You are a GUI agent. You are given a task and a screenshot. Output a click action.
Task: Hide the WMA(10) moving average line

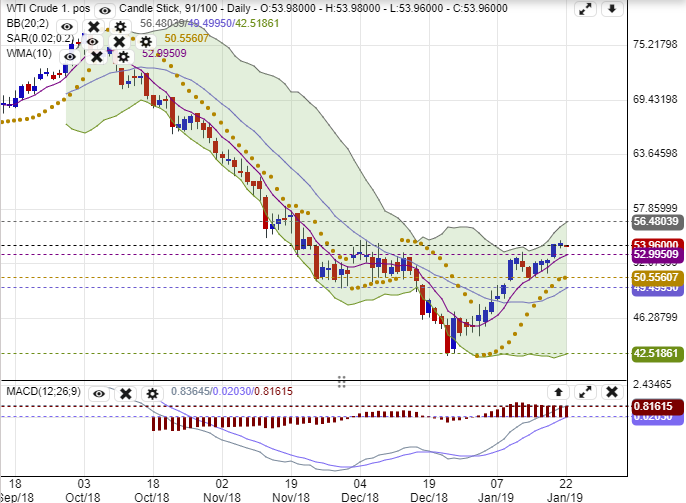coord(69,57)
